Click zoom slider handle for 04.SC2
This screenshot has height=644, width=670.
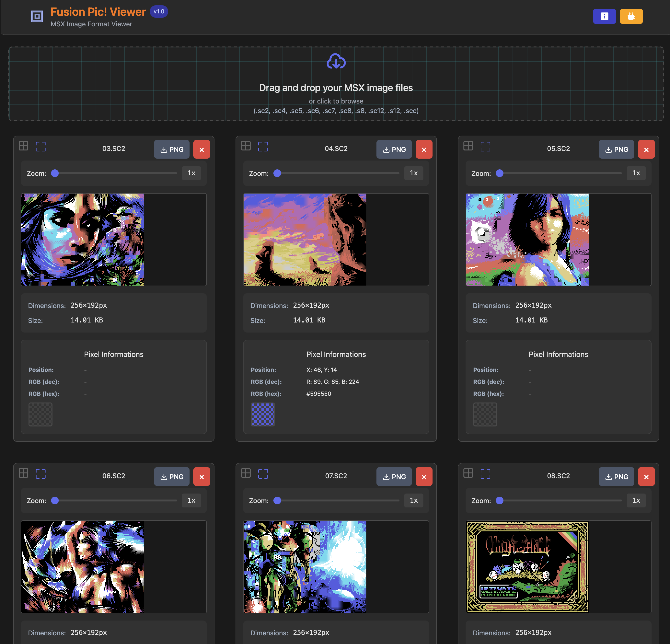(x=277, y=173)
